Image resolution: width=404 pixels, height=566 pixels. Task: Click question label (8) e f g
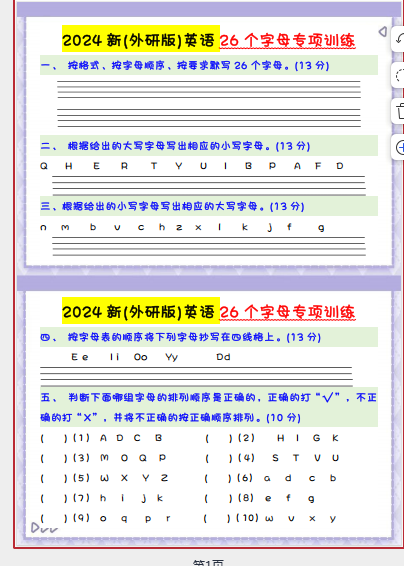click(246, 498)
